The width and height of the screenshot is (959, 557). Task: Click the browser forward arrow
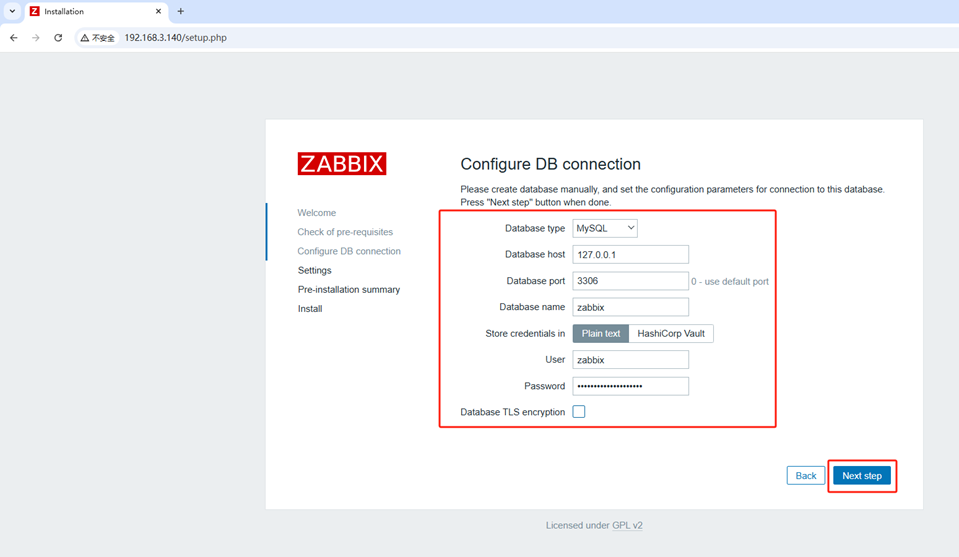click(x=35, y=38)
